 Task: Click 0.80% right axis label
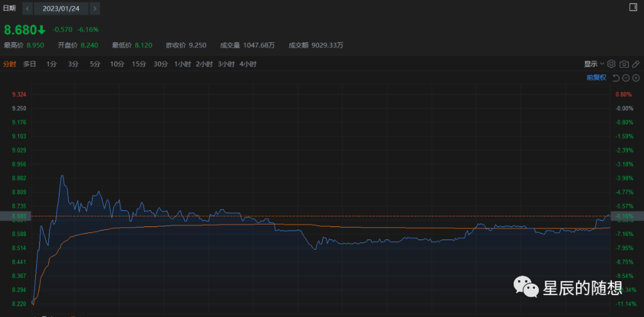tap(623, 94)
